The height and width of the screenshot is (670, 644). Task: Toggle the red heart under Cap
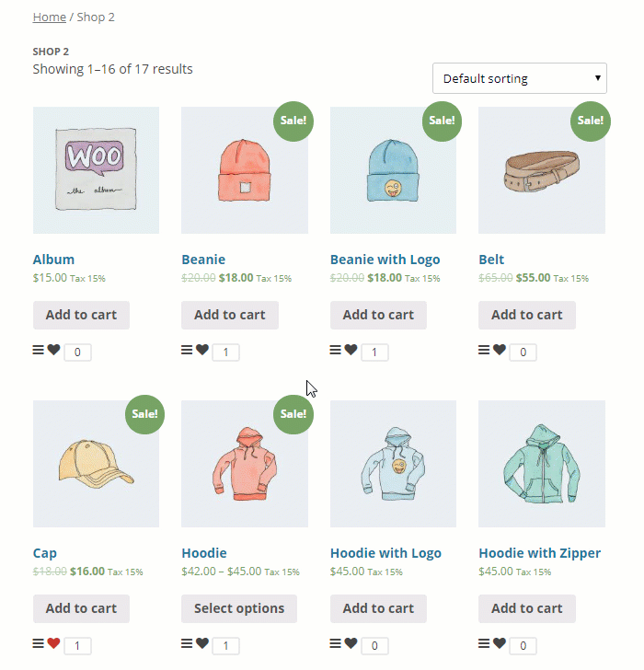[53, 643]
